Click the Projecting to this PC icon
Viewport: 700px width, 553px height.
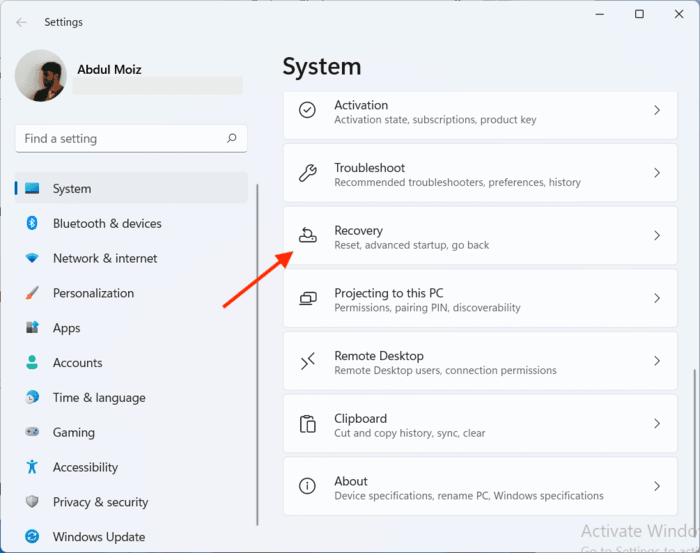(x=308, y=298)
